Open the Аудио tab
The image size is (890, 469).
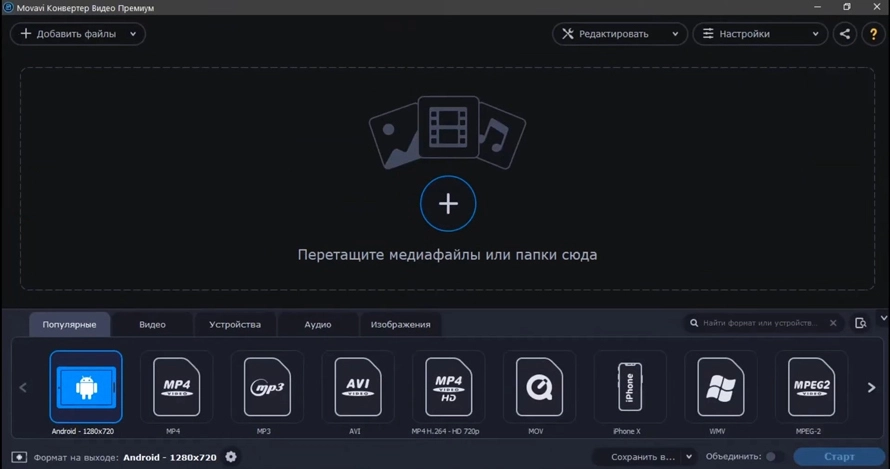point(318,324)
